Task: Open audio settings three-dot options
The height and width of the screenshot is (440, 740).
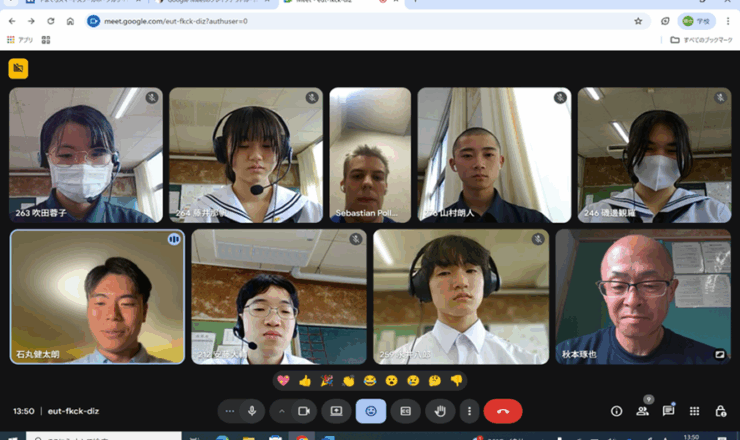Action: pyautogui.click(x=229, y=411)
